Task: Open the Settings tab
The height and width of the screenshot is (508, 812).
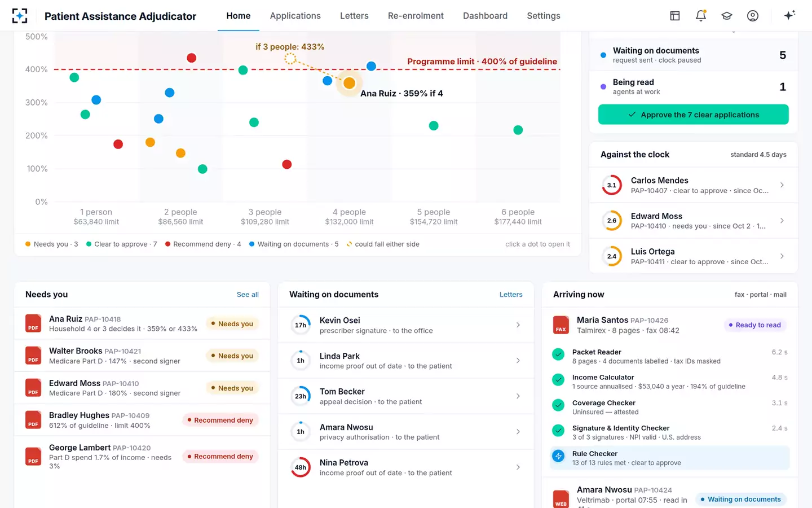Action: tap(544, 16)
